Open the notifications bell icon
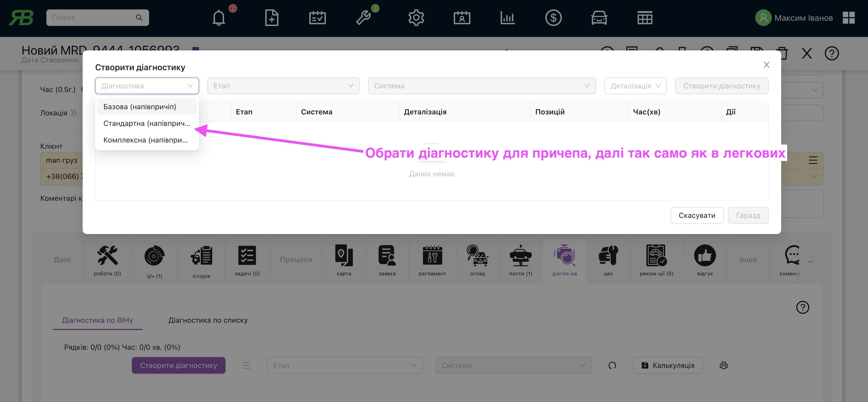 [219, 18]
